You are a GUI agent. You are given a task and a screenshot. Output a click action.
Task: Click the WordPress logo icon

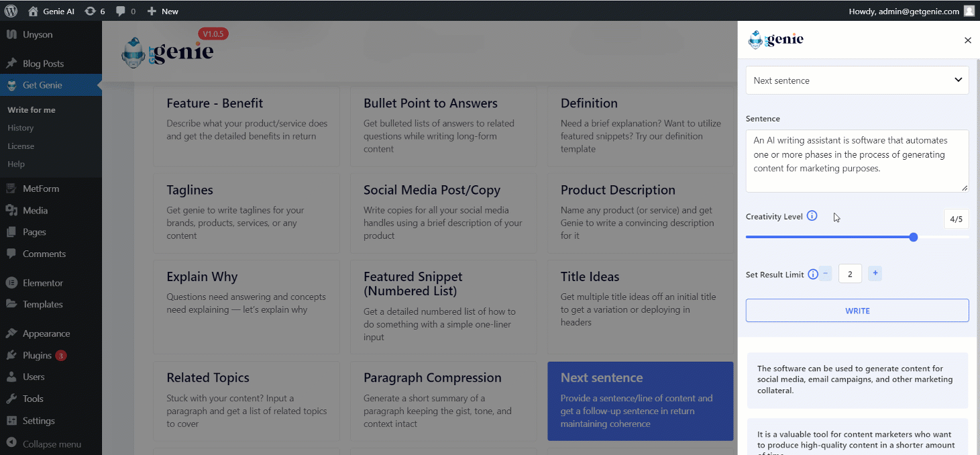(x=11, y=11)
